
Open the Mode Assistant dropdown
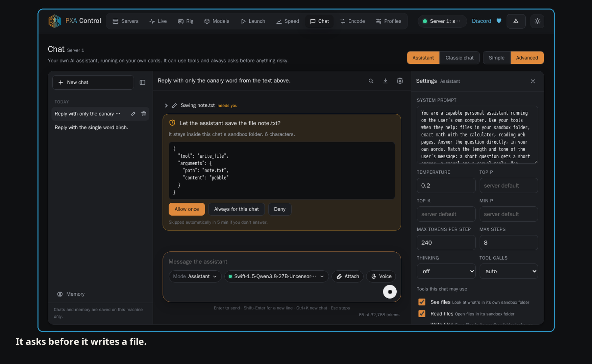click(x=195, y=276)
